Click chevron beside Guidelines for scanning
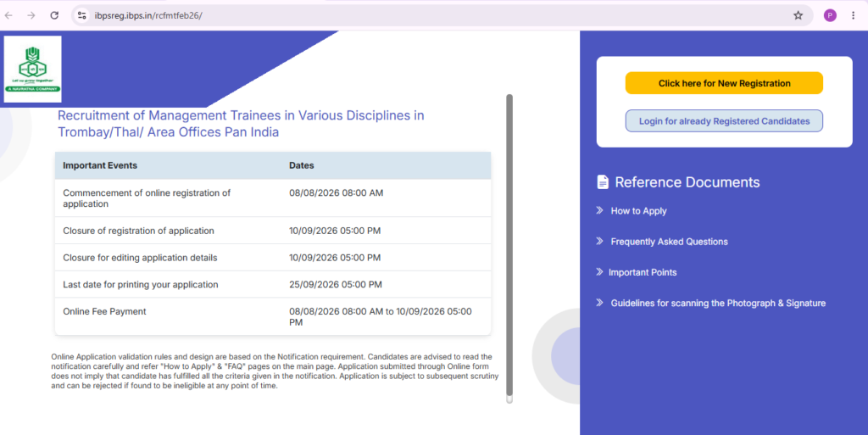868x435 pixels. point(599,302)
